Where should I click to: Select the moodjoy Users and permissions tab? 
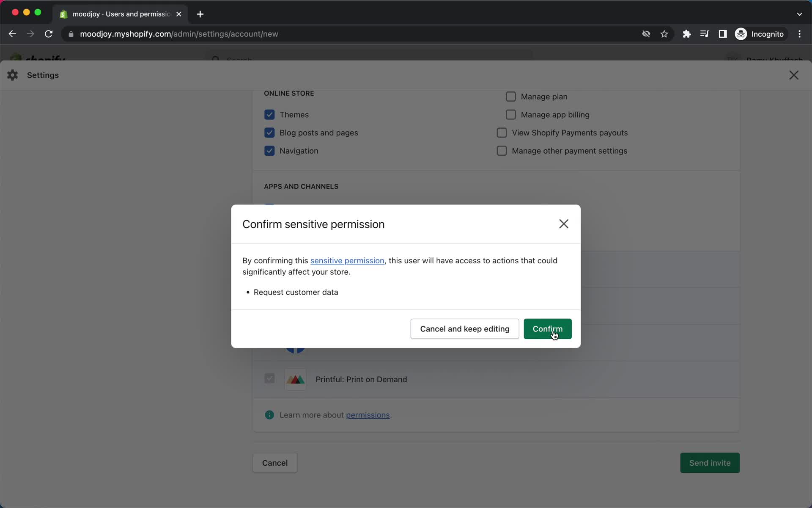point(121,14)
